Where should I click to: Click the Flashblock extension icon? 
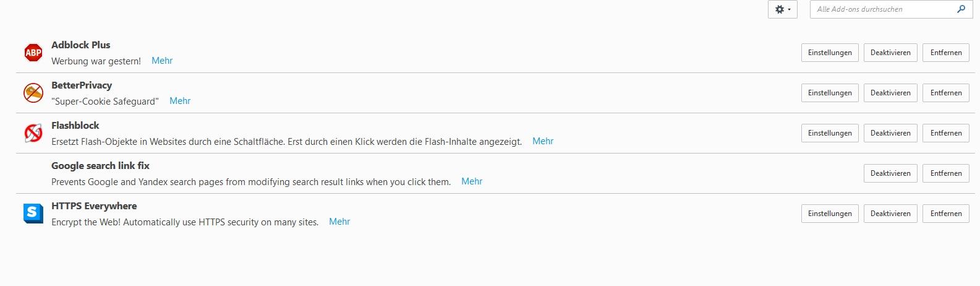[33, 133]
